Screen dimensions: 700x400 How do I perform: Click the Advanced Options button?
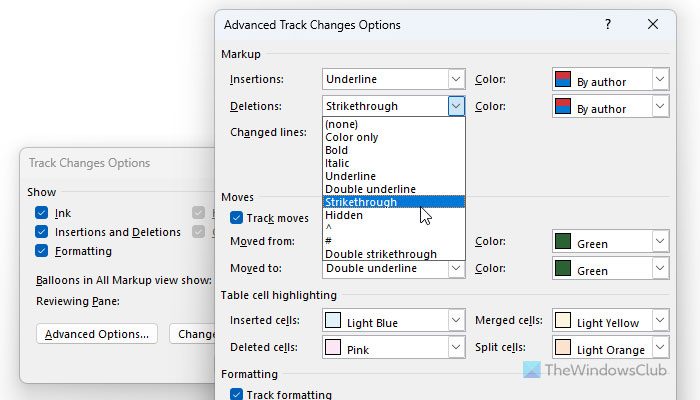pyautogui.click(x=97, y=334)
